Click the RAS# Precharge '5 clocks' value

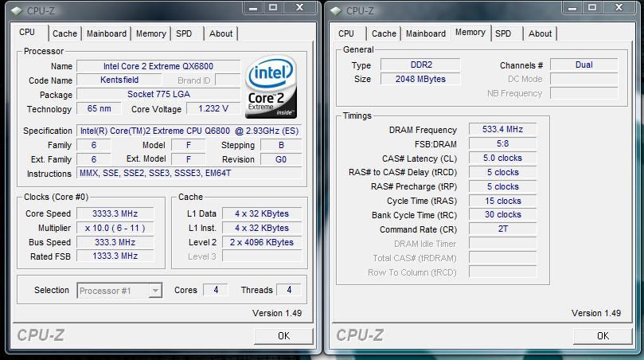coord(503,186)
